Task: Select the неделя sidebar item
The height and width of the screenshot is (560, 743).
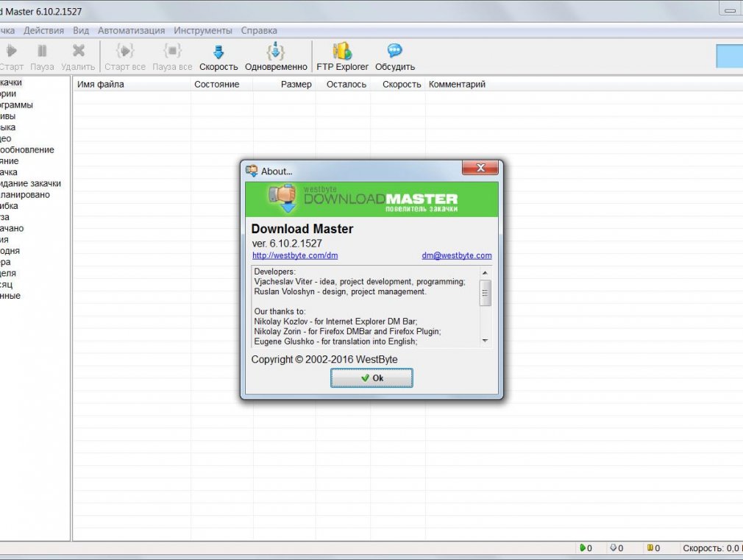Action: [8, 273]
